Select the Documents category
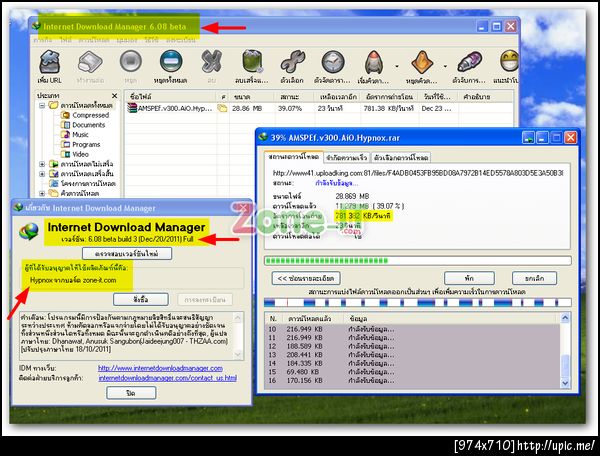The height and width of the screenshot is (456, 600). tap(88, 125)
